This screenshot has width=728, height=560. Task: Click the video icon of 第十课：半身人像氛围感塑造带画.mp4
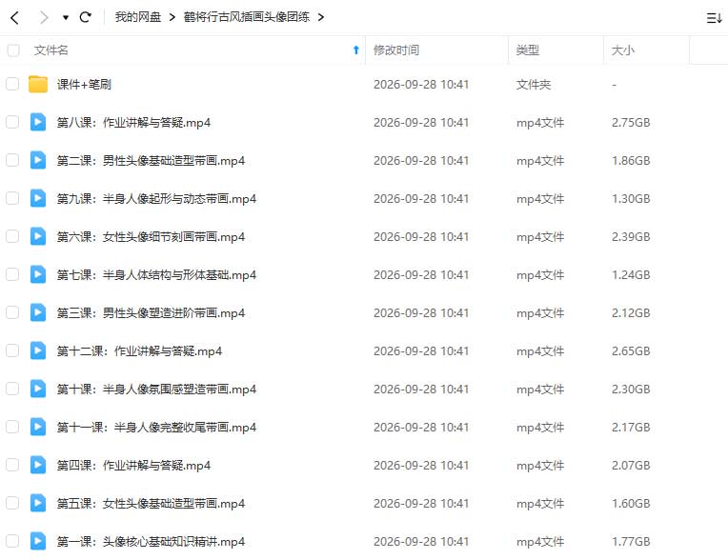coord(38,389)
